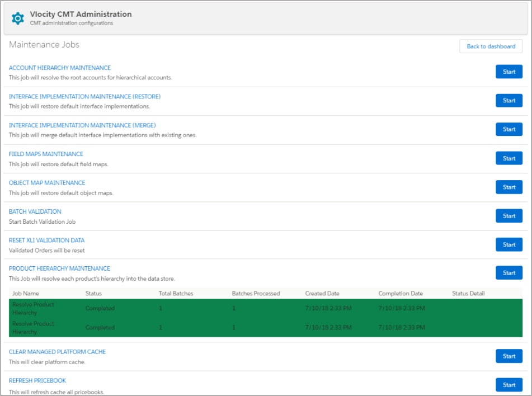
Task: Click 'CMT administration configurations' subtitle
Action: (71, 23)
